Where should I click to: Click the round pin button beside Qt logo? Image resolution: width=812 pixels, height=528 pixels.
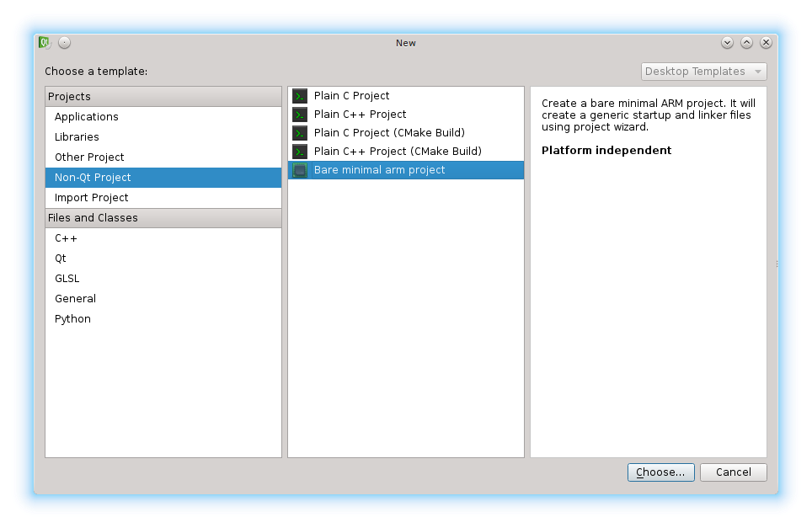coord(64,42)
